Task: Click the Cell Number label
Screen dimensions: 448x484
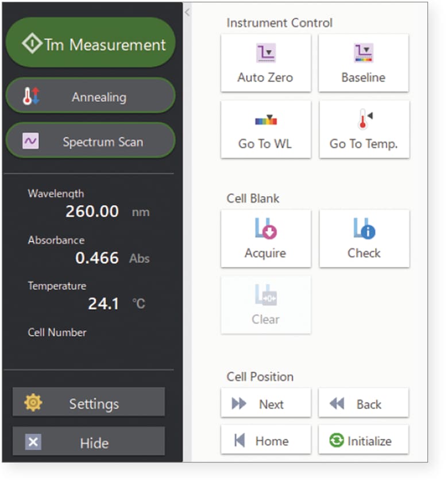Action: click(57, 332)
